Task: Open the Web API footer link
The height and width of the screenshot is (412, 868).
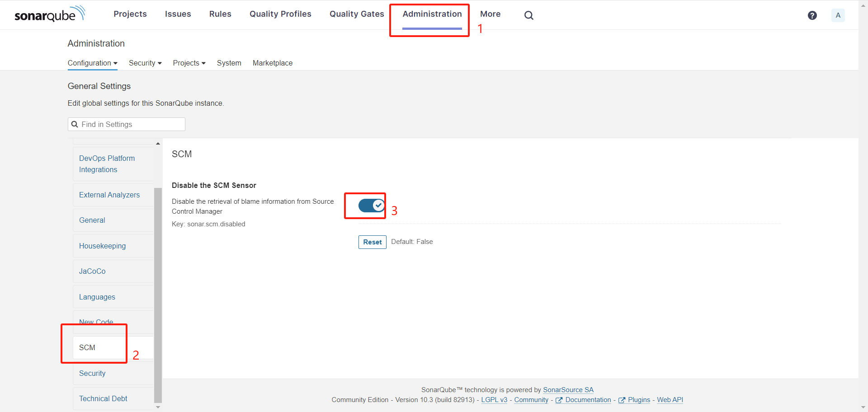Action: coord(670,400)
